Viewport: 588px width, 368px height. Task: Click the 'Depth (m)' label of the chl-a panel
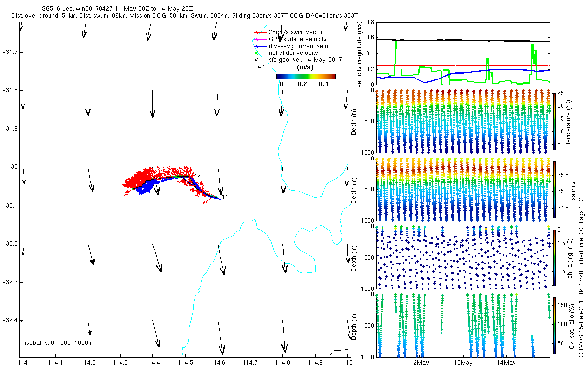click(354, 258)
